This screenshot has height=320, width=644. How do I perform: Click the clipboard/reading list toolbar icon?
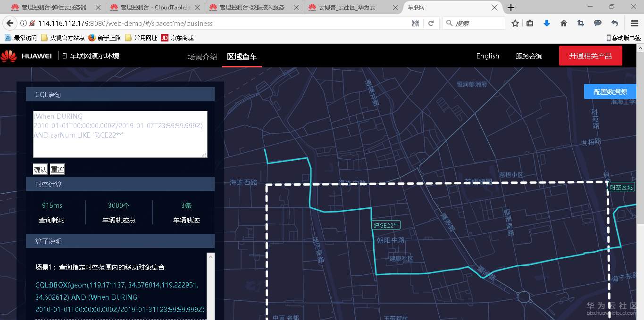click(530, 23)
